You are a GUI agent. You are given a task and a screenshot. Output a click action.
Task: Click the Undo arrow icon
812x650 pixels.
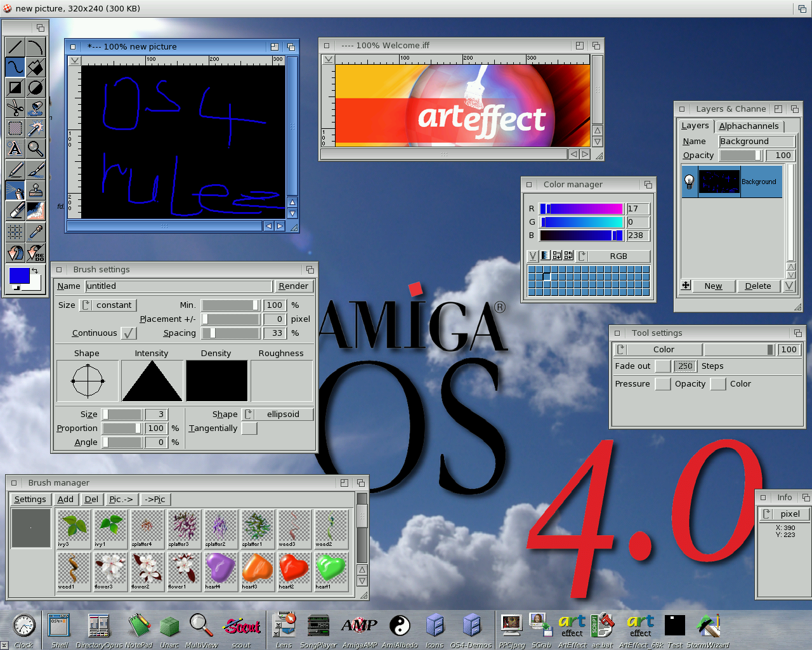tap(15, 253)
